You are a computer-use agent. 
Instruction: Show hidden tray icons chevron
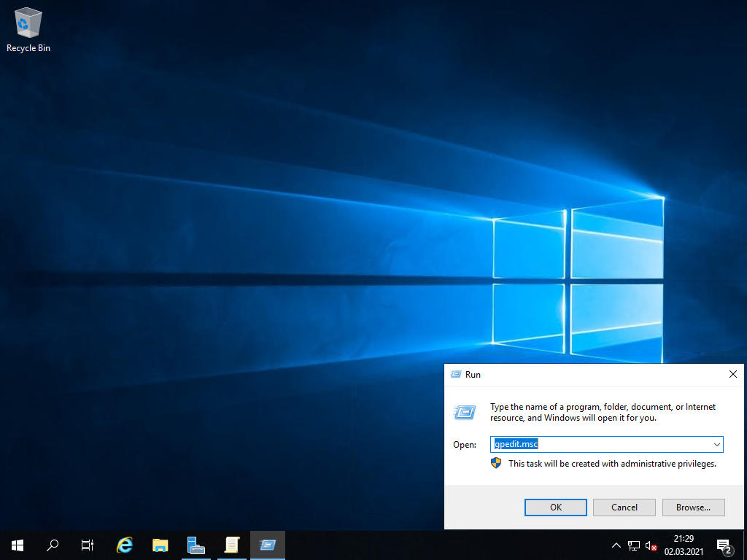coord(616,545)
